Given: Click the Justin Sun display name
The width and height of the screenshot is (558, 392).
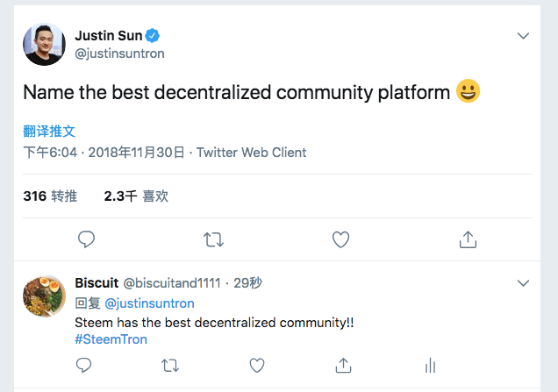Looking at the screenshot, I should click(109, 36).
